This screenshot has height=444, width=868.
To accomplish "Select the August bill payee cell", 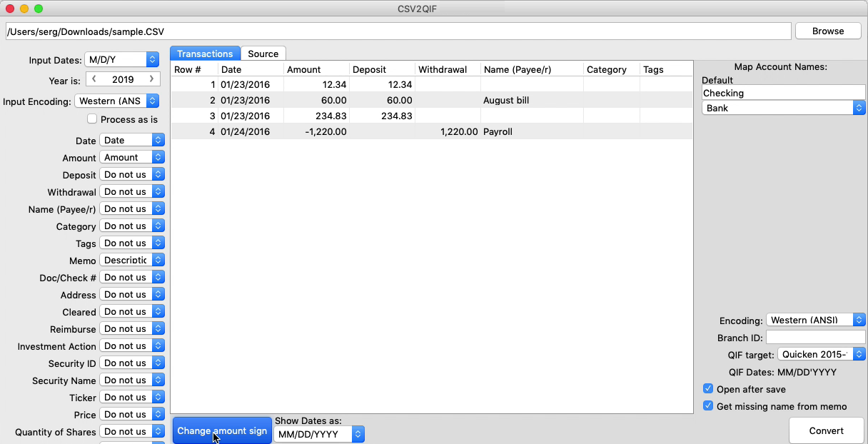I will (x=532, y=101).
